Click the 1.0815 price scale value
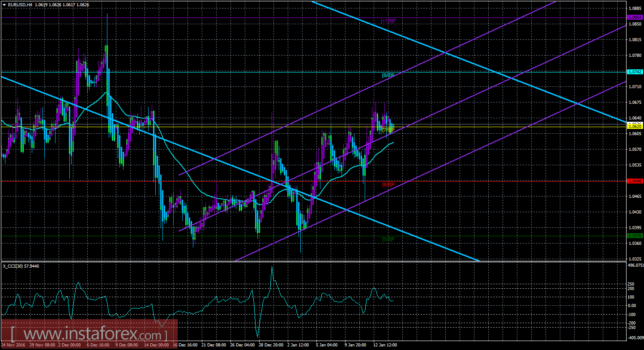The height and width of the screenshot is (350, 644). pyautogui.click(x=635, y=40)
